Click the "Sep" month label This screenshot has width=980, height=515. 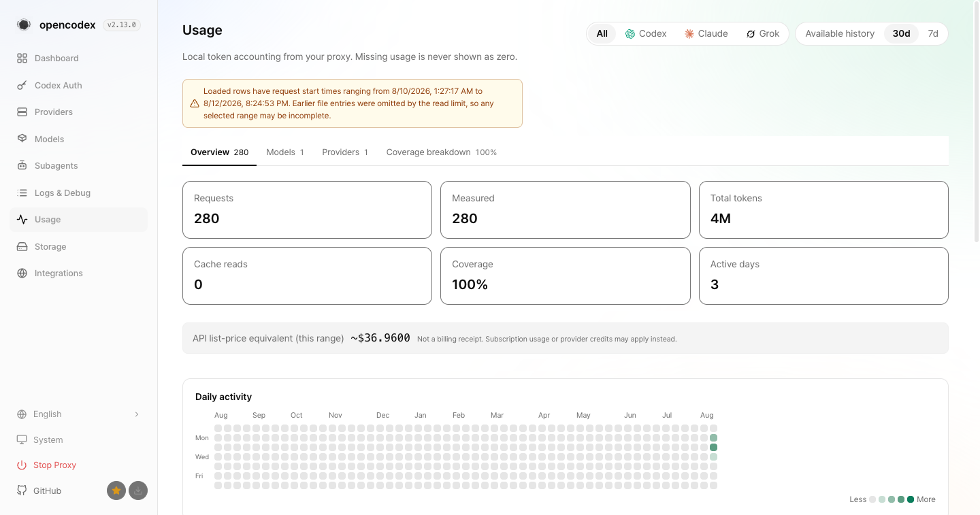click(x=259, y=415)
